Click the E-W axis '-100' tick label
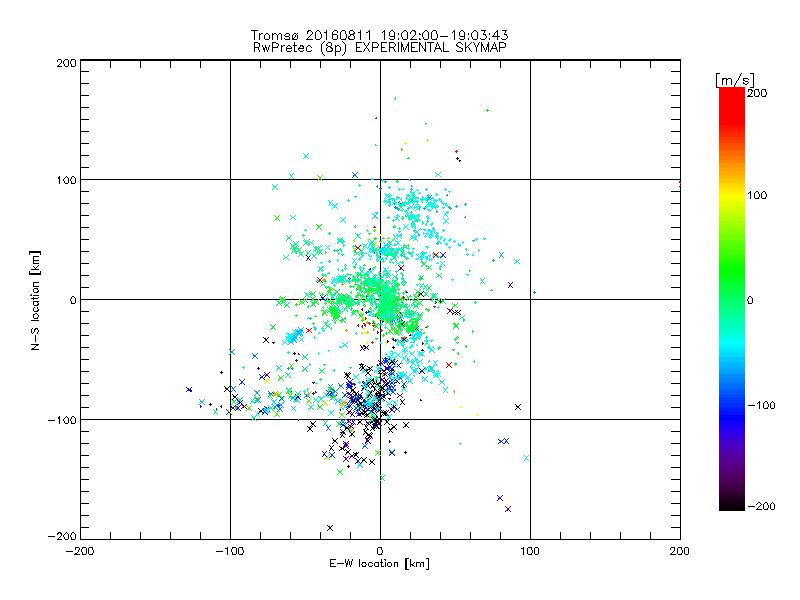 (x=230, y=551)
